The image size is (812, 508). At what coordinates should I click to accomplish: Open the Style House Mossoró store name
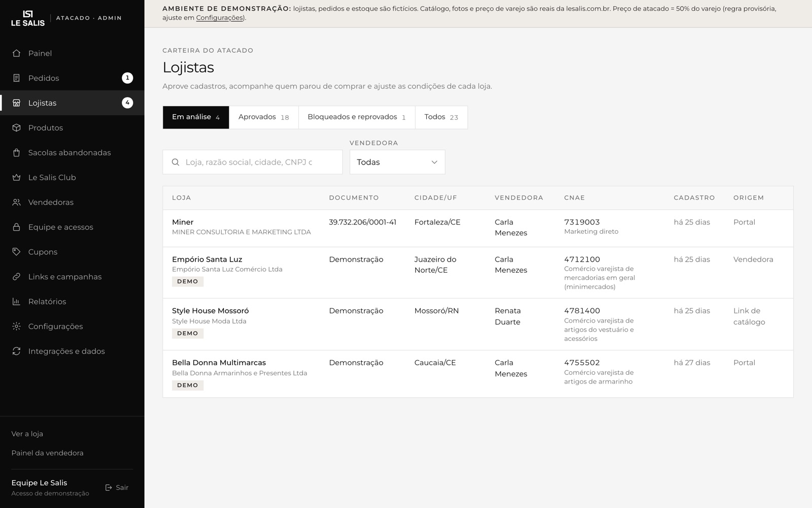[x=211, y=311]
